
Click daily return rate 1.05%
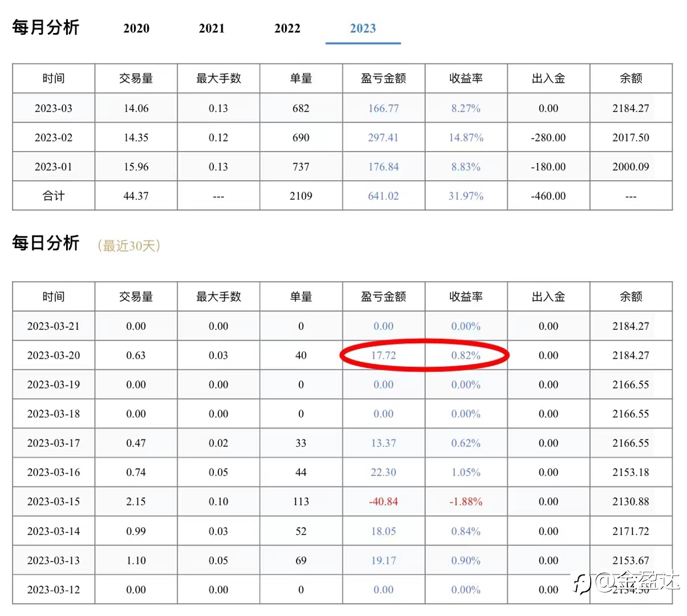(466, 472)
